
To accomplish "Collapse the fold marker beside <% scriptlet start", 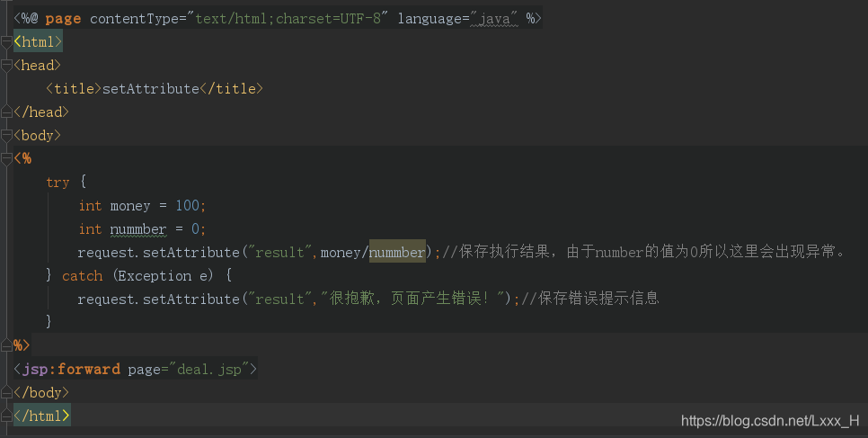I will [x=6, y=158].
